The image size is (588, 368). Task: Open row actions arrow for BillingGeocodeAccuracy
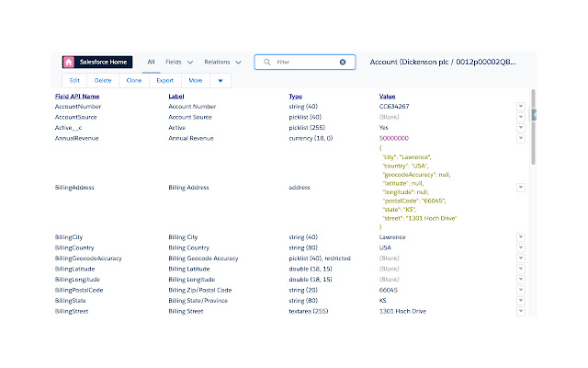click(x=521, y=258)
